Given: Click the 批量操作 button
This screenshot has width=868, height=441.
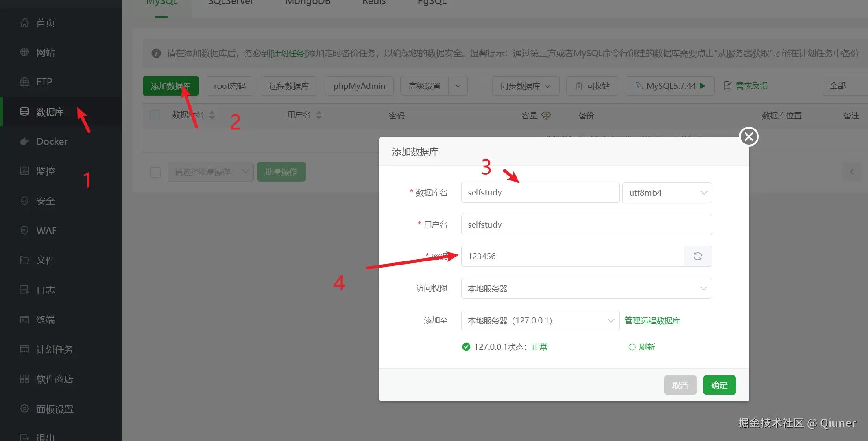Looking at the screenshot, I should click(281, 172).
